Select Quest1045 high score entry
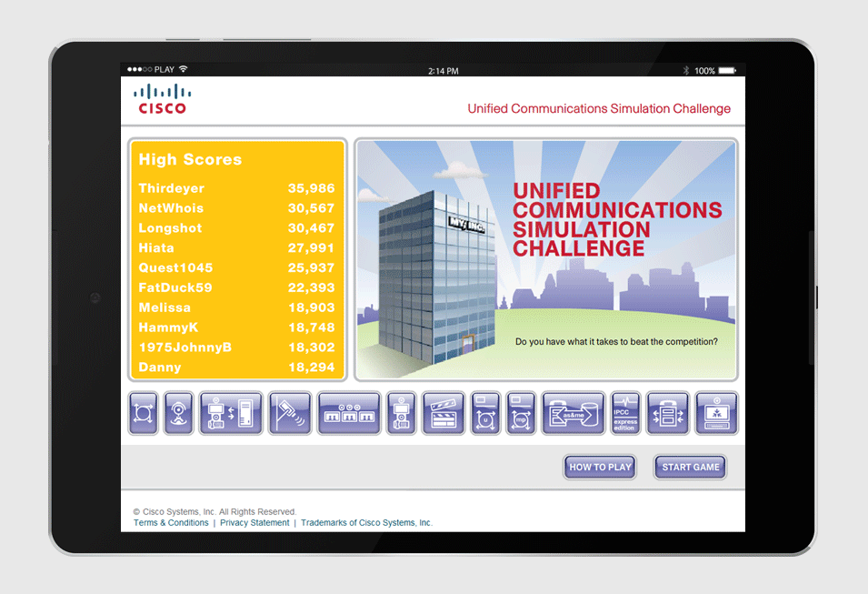Image resolution: width=868 pixels, height=594 pixels. coord(237,268)
